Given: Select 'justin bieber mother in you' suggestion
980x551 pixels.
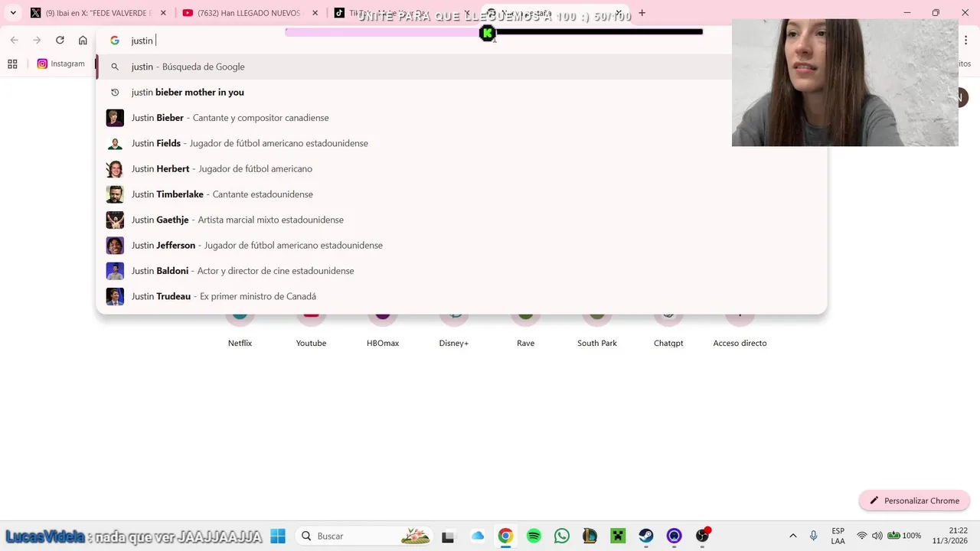Looking at the screenshot, I should tap(461, 92).
